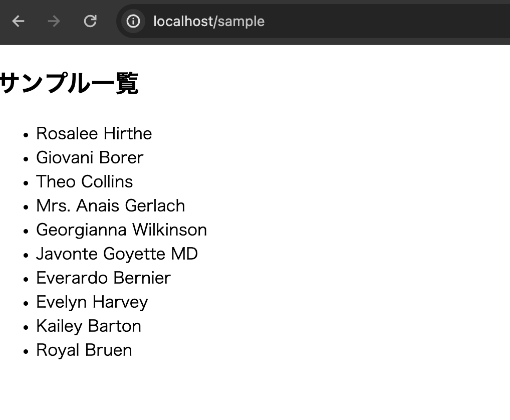Focus the localhost/sample address bar

pyautogui.click(x=301, y=21)
